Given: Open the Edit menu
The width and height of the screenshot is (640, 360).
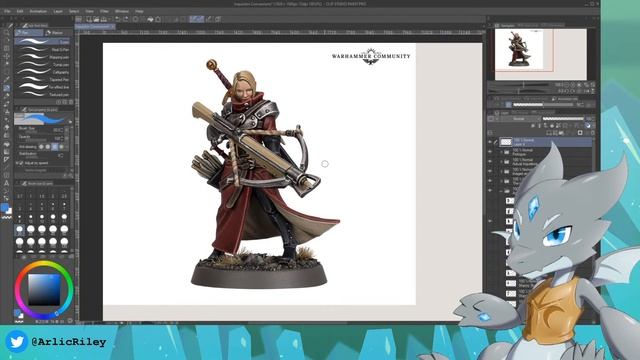Looking at the screenshot, I should tap(20, 11).
